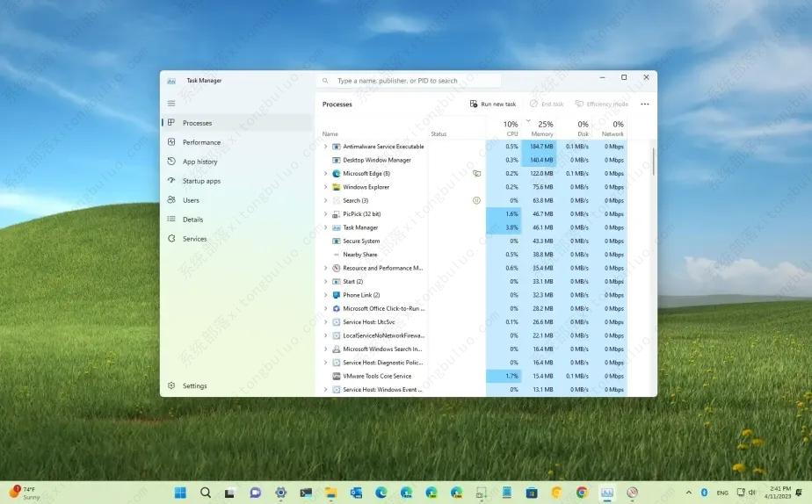812x504 pixels.
Task: Open Microsoft Store from taskbar
Action: click(x=532, y=492)
